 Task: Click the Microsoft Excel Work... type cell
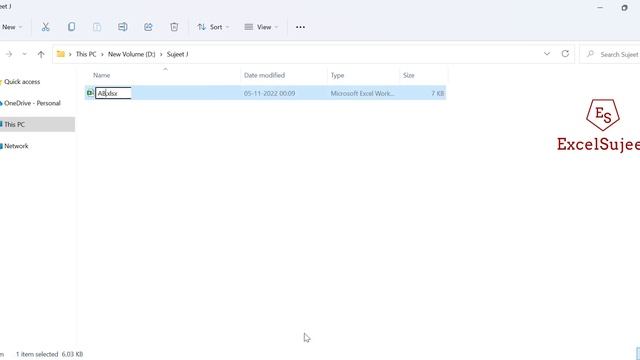pos(362,93)
